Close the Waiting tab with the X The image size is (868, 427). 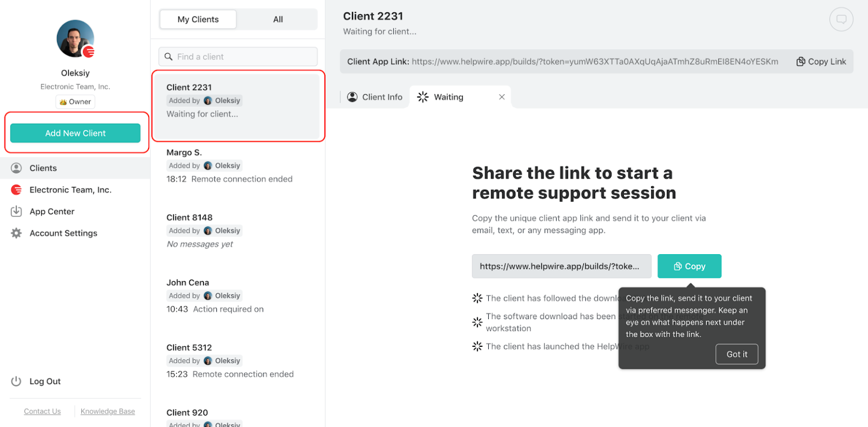click(x=501, y=97)
